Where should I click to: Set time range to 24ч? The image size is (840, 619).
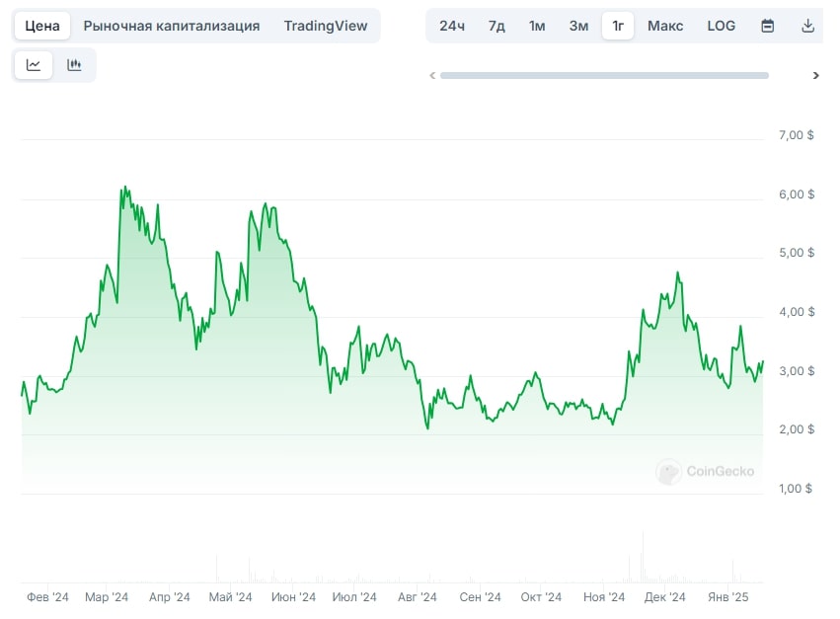[x=452, y=26]
